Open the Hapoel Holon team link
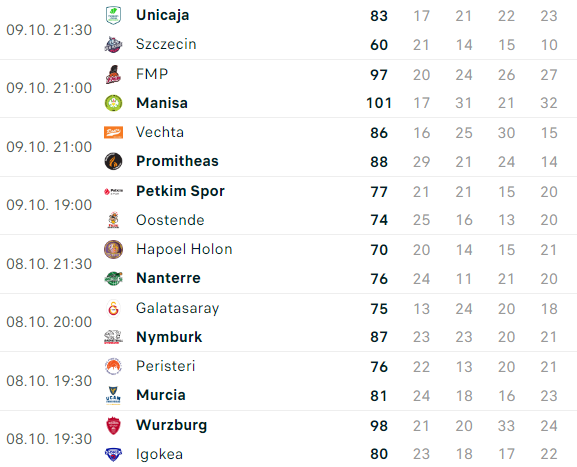Screen dimensions: 577x467 [x=184, y=249]
